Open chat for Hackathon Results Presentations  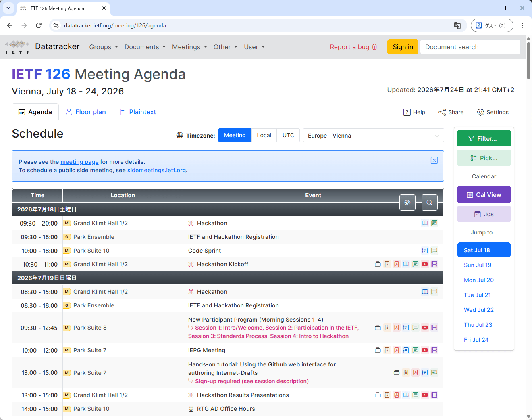click(x=416, y=395)
